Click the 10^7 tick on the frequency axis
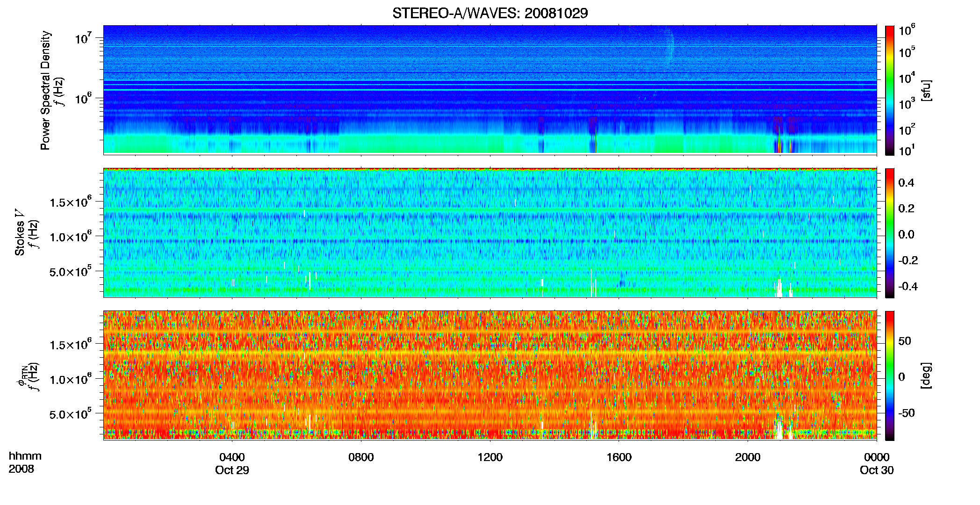The height and width of the screenshot is (505, 980). (x=83, y=38)
